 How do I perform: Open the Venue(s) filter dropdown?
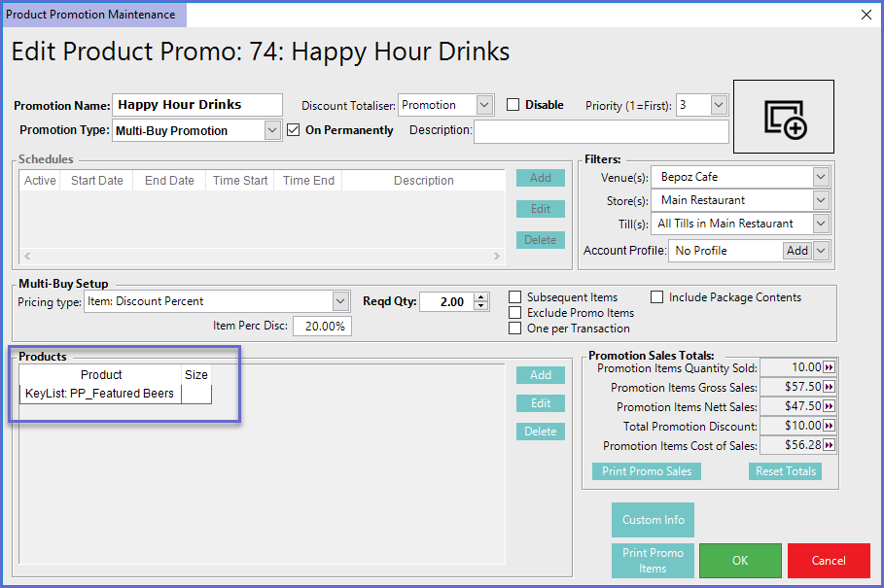821,177
